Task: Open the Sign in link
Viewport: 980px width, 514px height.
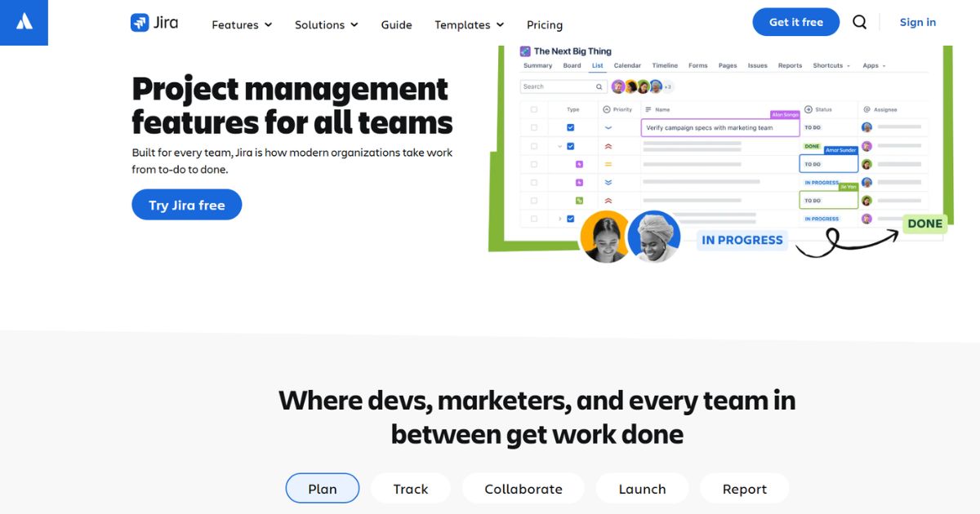Action: coord(917,22)
